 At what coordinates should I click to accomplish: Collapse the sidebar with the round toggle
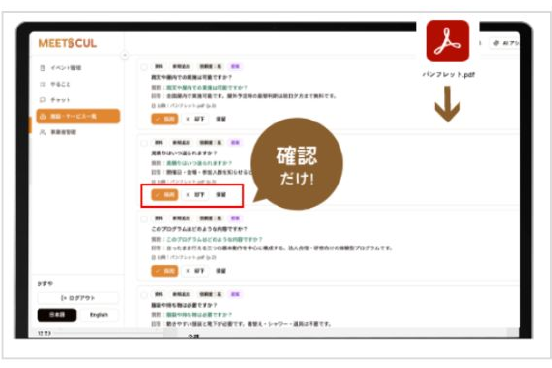[x=125, y=55]
